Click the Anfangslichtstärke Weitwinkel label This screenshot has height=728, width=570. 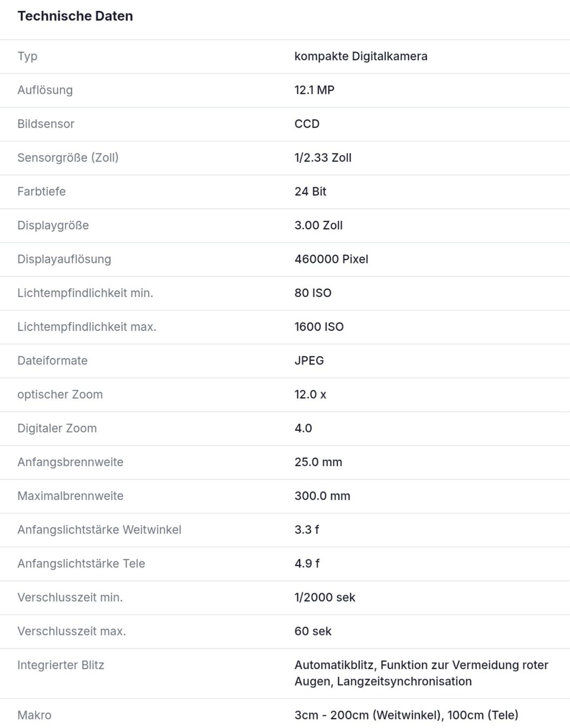[x=99, y=530]
